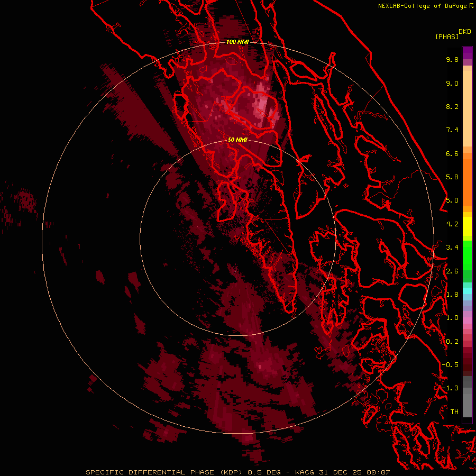Click the 7.4 value on color scale
The height and width of the screenshot is (476, 476).
(x=452, y=130)
